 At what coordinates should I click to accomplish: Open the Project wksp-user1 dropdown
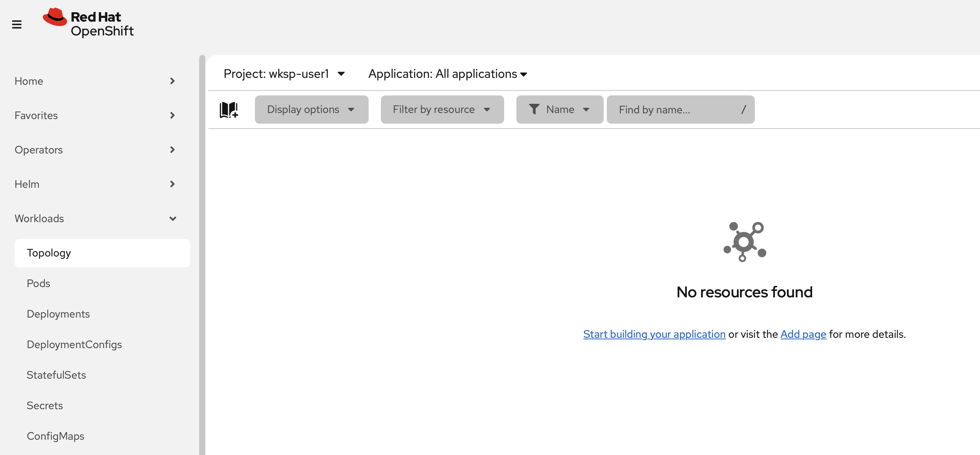coord(284,74)
